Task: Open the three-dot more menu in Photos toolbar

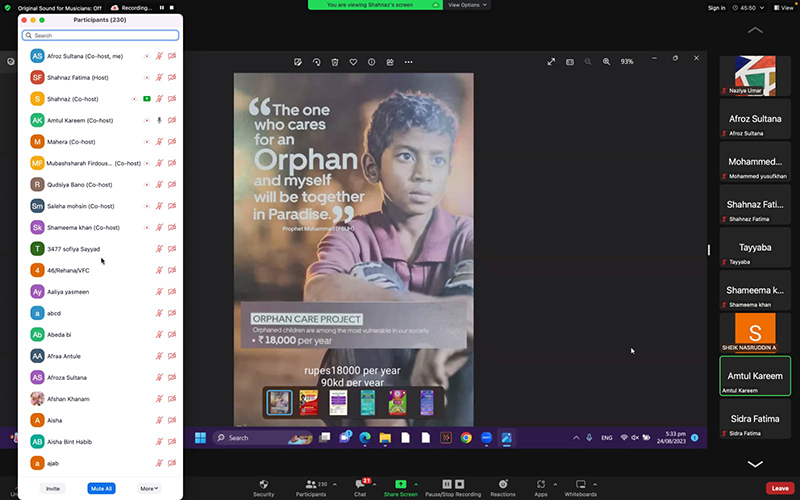Action: (408, 62)
